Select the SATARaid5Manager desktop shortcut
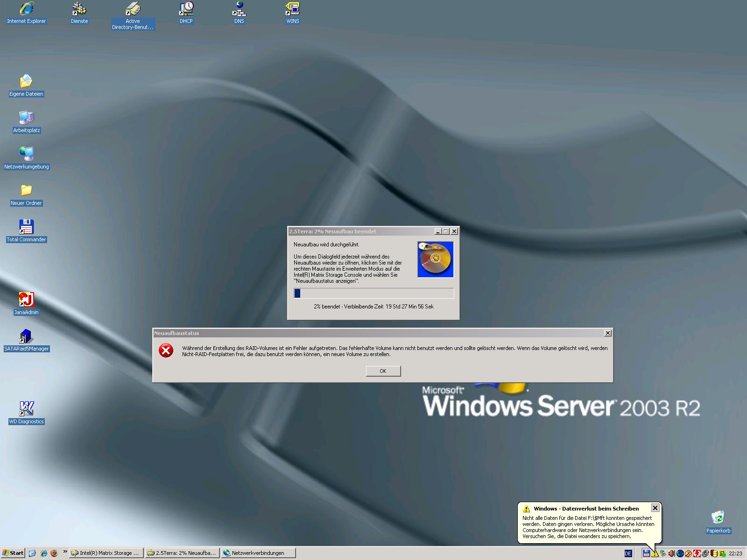Screen dimensions: 747x560 click(26, 340)
